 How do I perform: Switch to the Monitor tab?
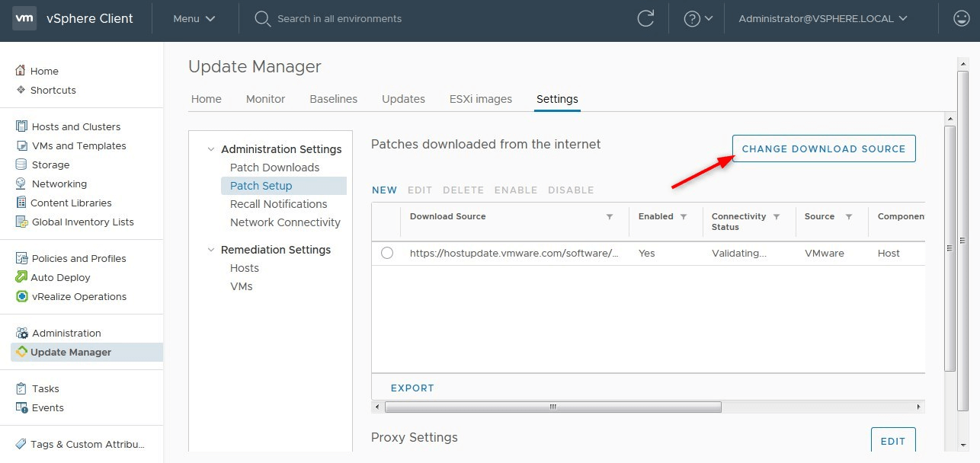click(x=265, y=99)
